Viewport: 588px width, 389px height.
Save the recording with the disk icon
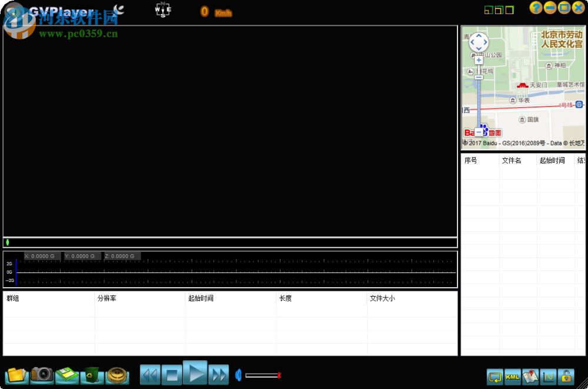pos(66,375)
